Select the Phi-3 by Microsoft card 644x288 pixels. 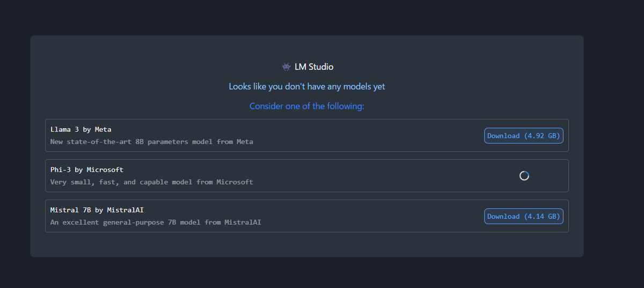coord(307,175)
